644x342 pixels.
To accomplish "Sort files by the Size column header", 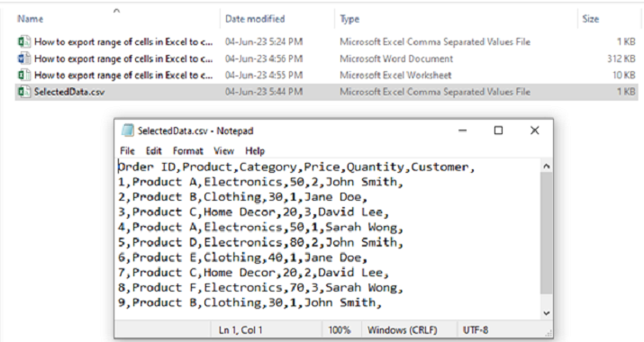I will [590, 19].
